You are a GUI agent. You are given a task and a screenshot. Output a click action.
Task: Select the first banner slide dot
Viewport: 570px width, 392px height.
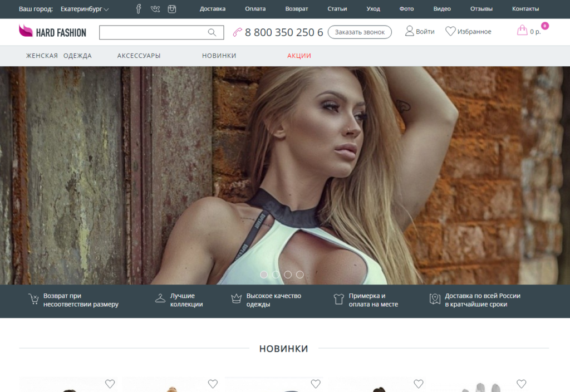tap(264, 275)
